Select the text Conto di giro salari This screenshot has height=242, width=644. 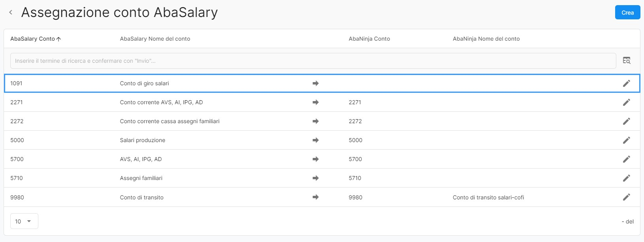pos(144,83)
